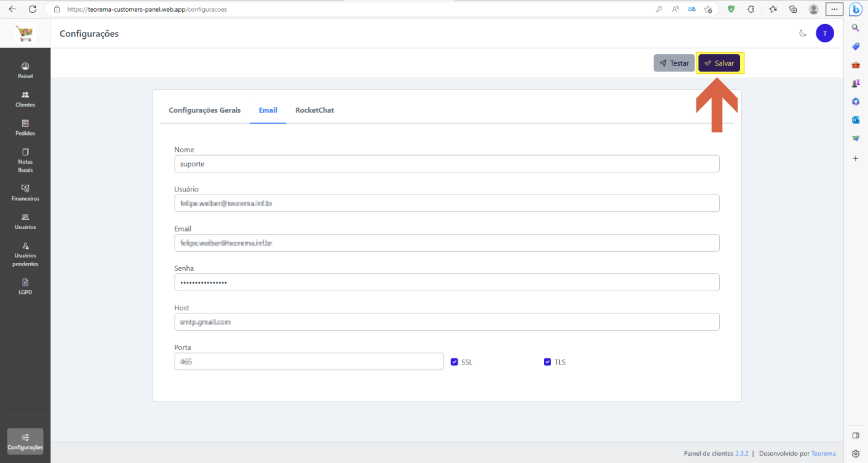
Task: Select the Email tab
Action: coord(268,110)
